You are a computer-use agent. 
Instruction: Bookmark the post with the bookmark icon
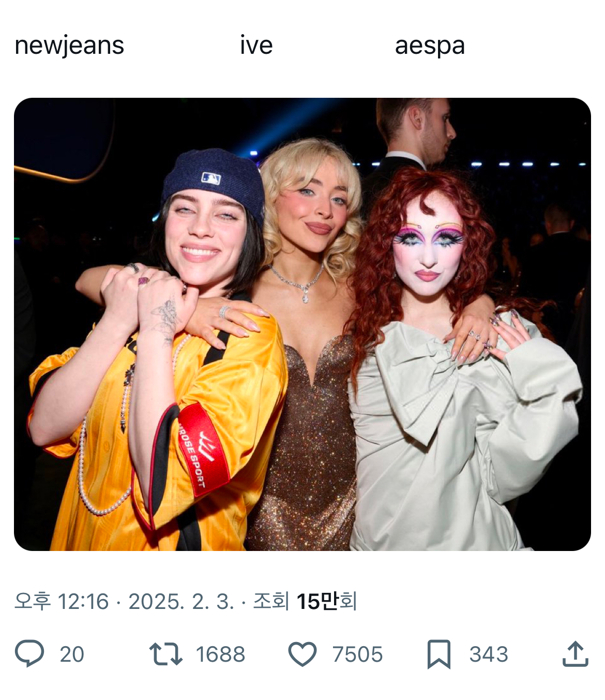[x=439, y=654]
